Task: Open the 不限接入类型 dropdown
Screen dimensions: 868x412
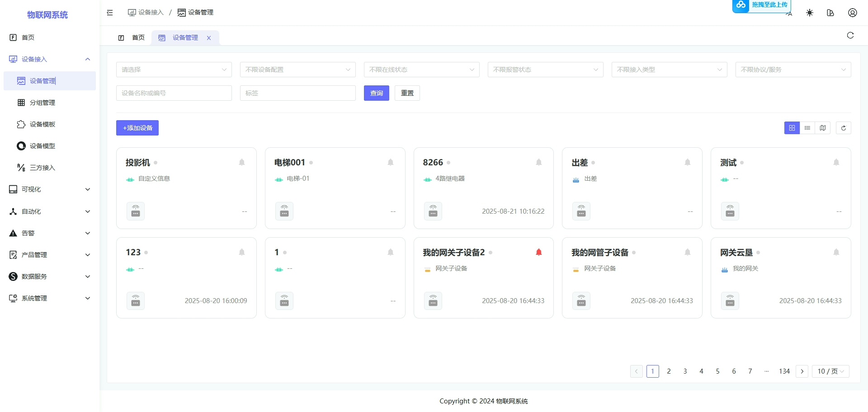Action: coord(669,70)
